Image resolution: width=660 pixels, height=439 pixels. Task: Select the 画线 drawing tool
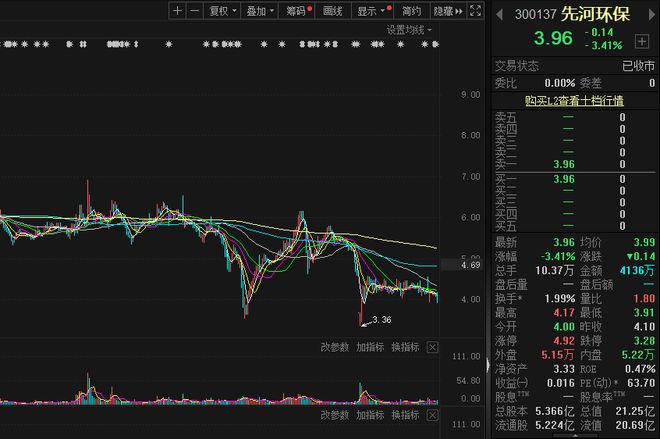click(333, 11)
